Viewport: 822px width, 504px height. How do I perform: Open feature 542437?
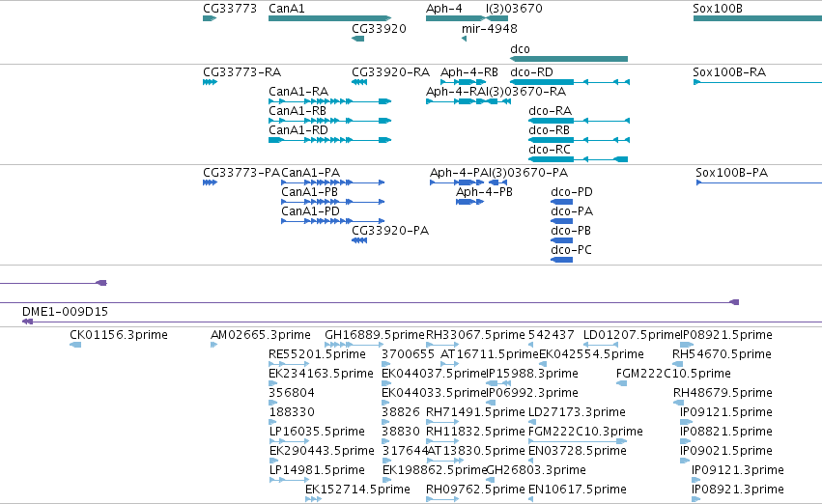pyautogui.click(x=551, y=335)
